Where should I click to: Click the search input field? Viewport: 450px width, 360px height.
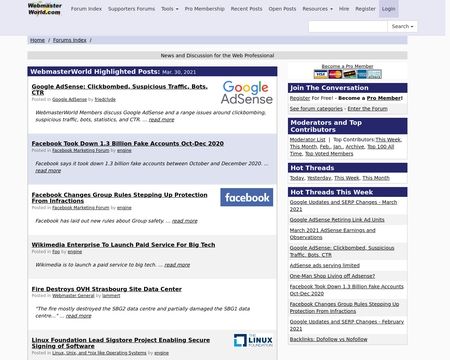tap(348, 26)
